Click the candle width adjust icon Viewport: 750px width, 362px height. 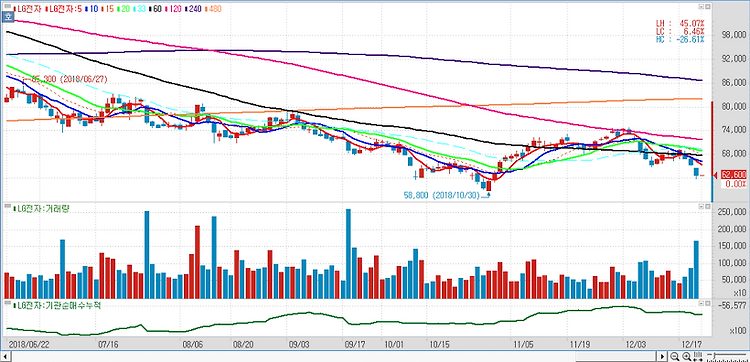698,357
